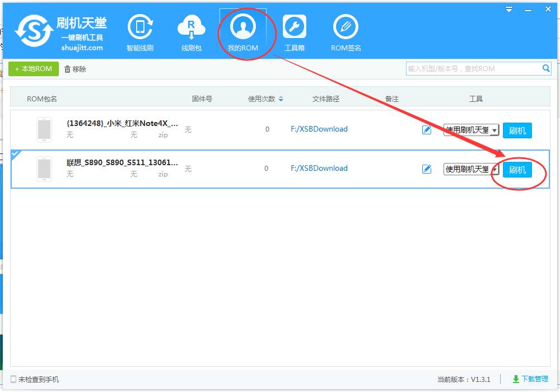Click 刷机 button for the 联想 S890 ROM
This screenshot has width=560, height=392.
click(517, 170)
